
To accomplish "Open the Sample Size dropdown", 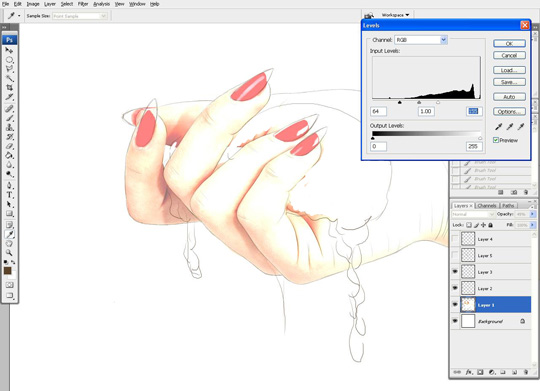I will [103, 16].
